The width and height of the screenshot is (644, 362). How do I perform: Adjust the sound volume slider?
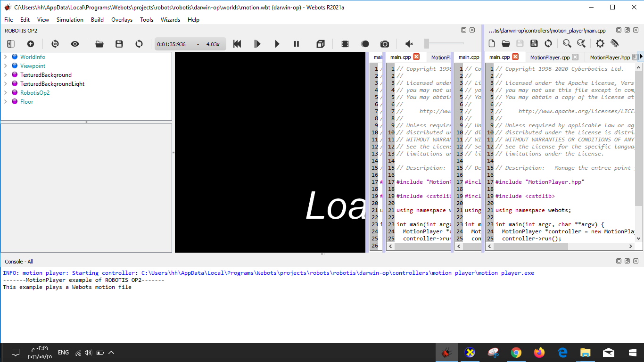pyautogui.click(x=427, y=43)
